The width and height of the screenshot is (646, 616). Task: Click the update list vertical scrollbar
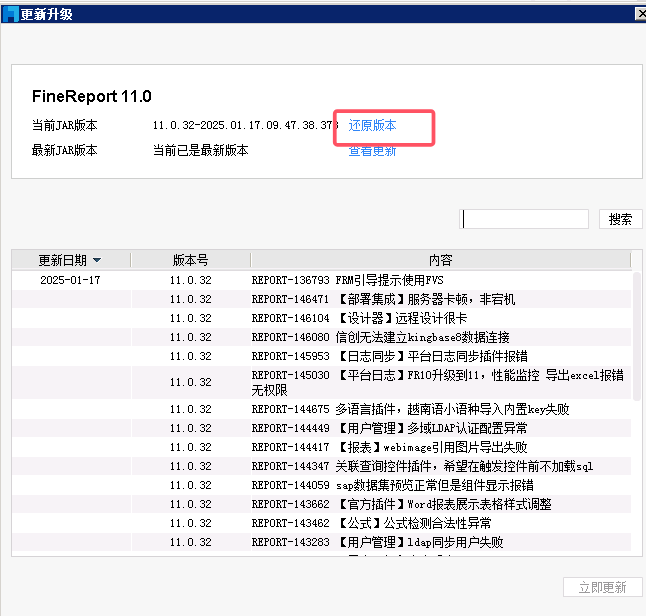coord(637,336)
